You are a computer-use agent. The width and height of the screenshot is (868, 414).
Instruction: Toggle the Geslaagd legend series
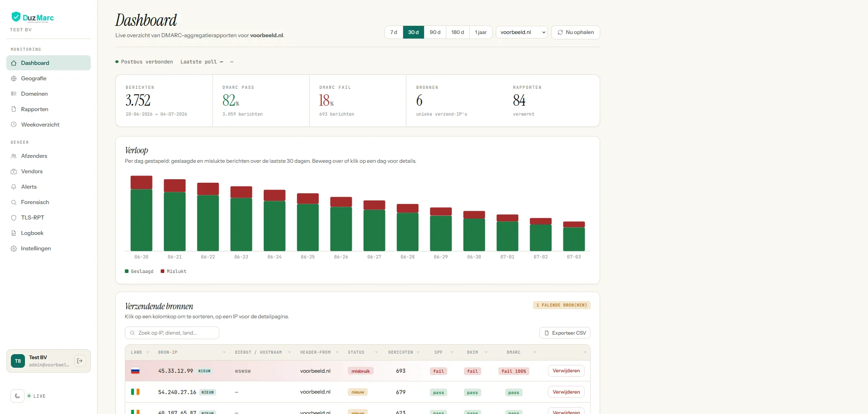139,271
